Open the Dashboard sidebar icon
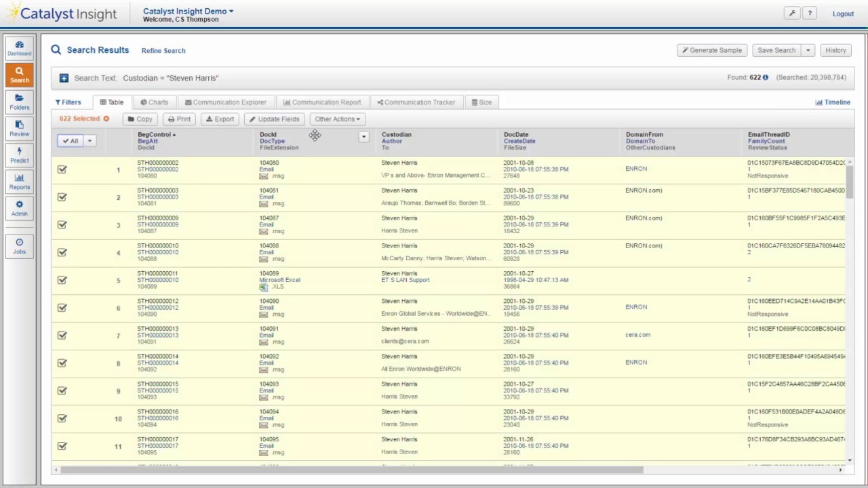Screen dimensions: 868x488 tap(19, 48)
